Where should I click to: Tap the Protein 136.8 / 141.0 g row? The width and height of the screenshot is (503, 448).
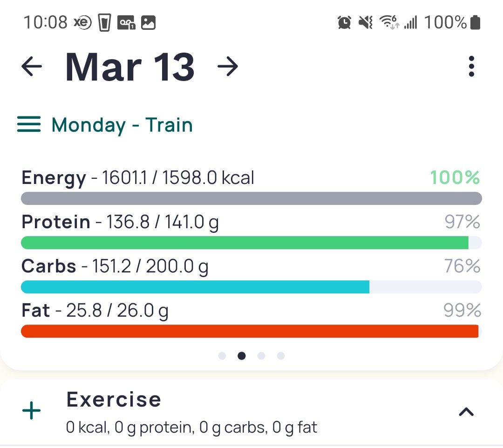coord(251,231)
